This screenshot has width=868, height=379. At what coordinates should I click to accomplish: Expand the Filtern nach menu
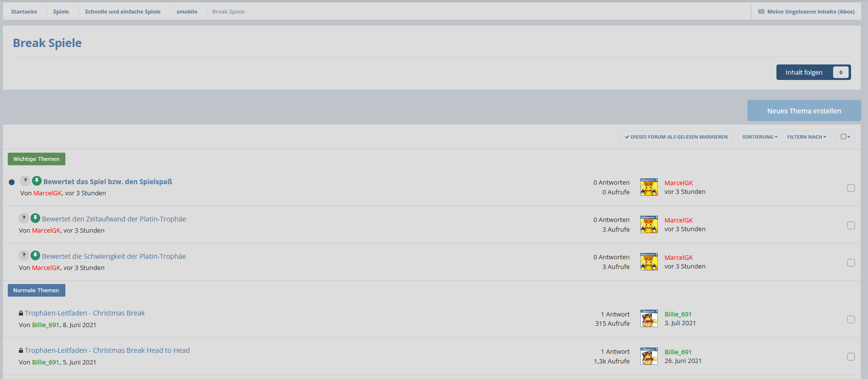(806, 137)
